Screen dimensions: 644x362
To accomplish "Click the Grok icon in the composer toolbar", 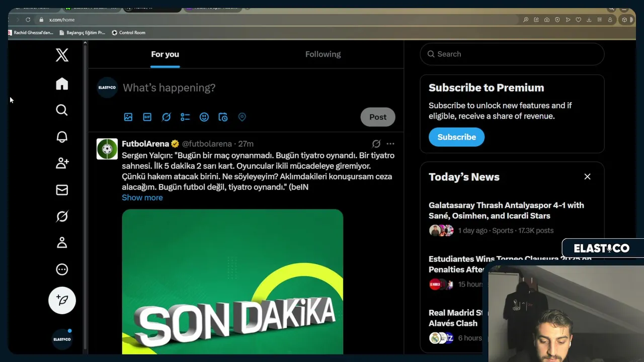I will (x=166, y=117).
